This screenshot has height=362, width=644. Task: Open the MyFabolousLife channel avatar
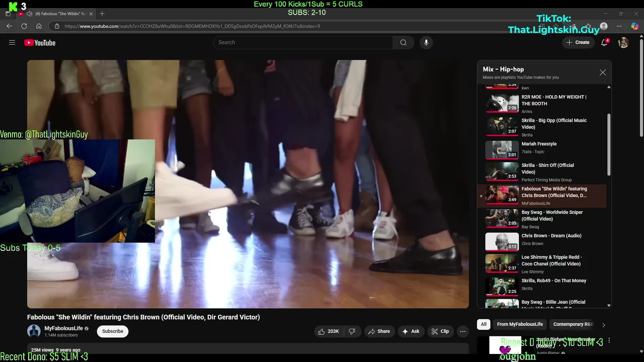point(34,331)
